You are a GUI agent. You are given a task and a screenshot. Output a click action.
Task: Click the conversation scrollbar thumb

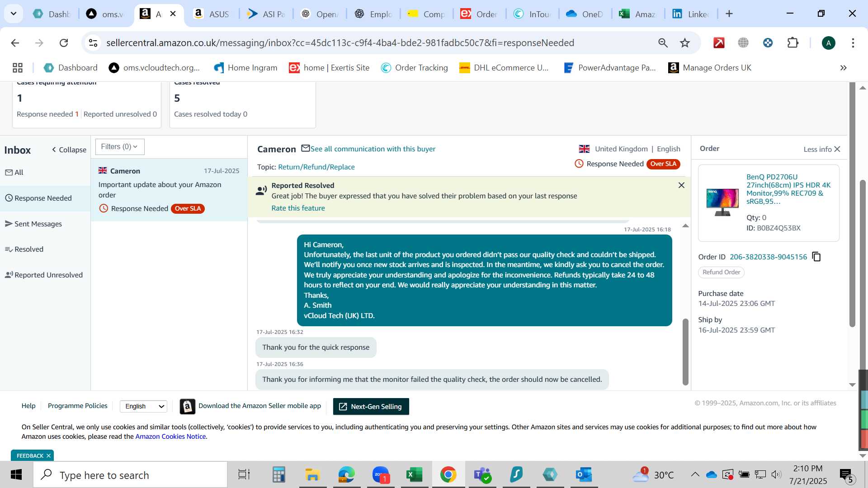[x=685, y=352]
